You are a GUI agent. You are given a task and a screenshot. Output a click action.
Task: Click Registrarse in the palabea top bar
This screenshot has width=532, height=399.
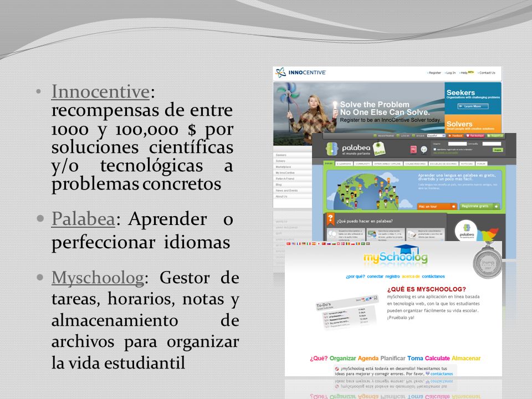(386, 136)
